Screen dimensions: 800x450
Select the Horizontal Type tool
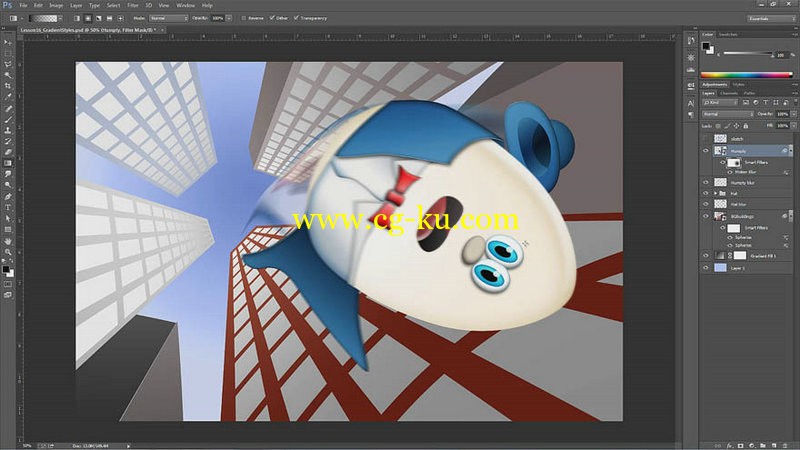pyautogui.click(x=8, y=208)
